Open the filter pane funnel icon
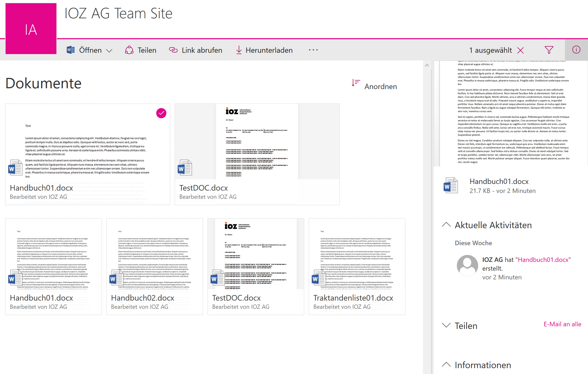The image size is (588, 374). [x=549, y=50]
